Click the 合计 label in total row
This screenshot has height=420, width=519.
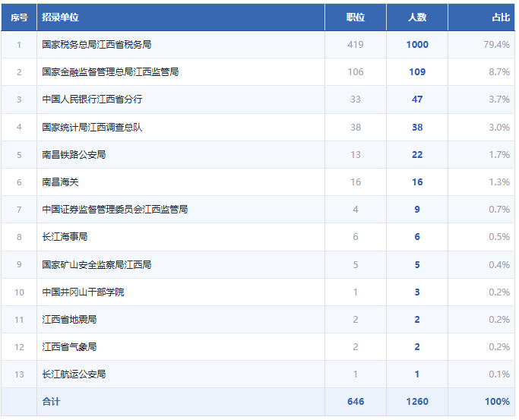tap(51, 402)
